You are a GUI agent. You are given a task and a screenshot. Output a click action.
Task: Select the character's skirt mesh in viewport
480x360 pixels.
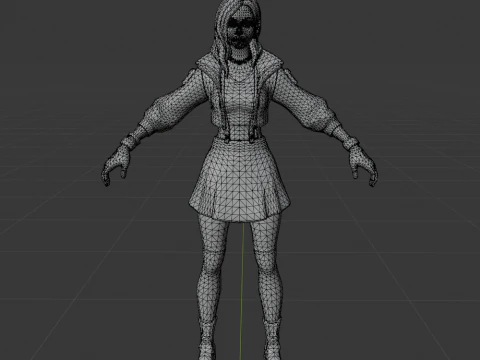point(240,180)
